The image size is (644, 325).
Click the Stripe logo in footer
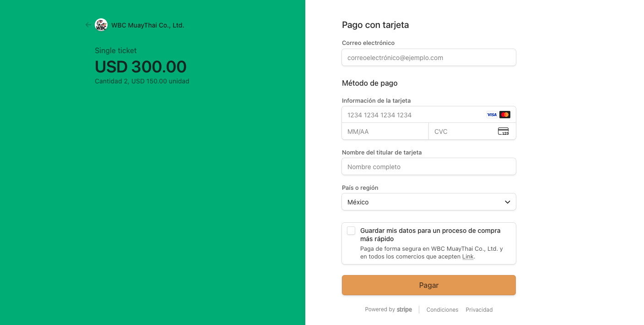(x=404, y=309)
